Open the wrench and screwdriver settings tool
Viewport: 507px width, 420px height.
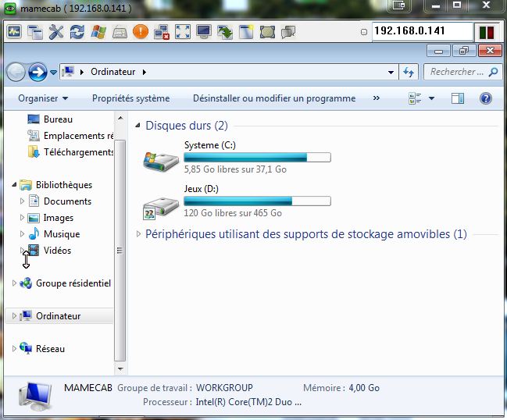click(x=56, y=32)
